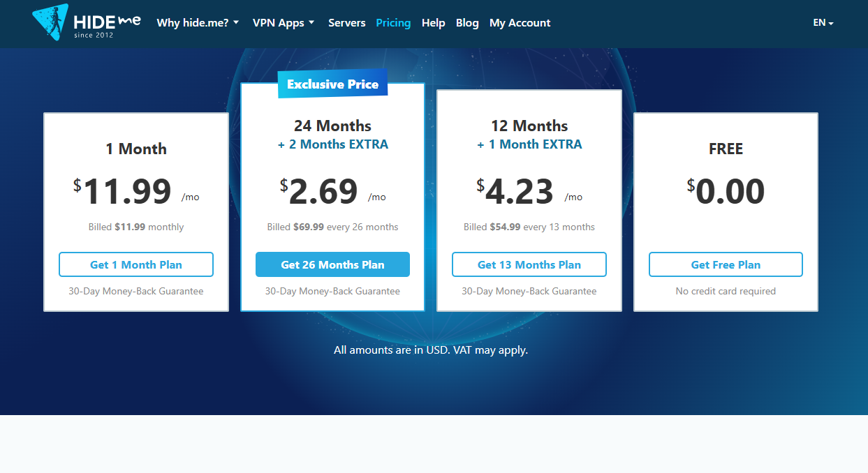Click the Exclusive Price badge
868x473 pixels.
332,84
